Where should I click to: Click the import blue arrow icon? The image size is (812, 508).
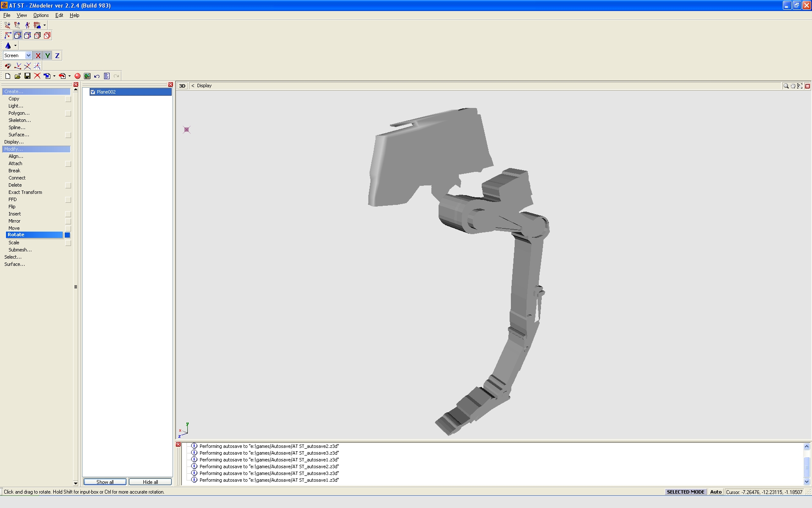(x=47, y=76)
